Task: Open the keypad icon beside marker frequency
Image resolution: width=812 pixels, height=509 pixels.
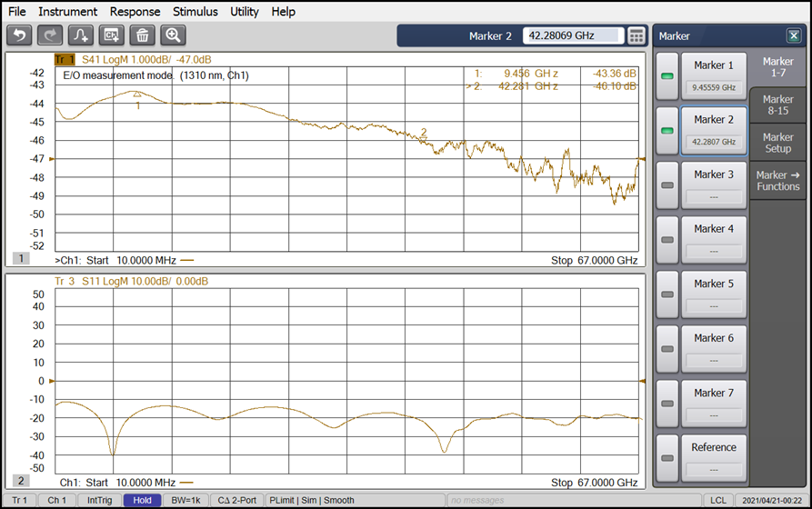Action: tap(637, 35)
